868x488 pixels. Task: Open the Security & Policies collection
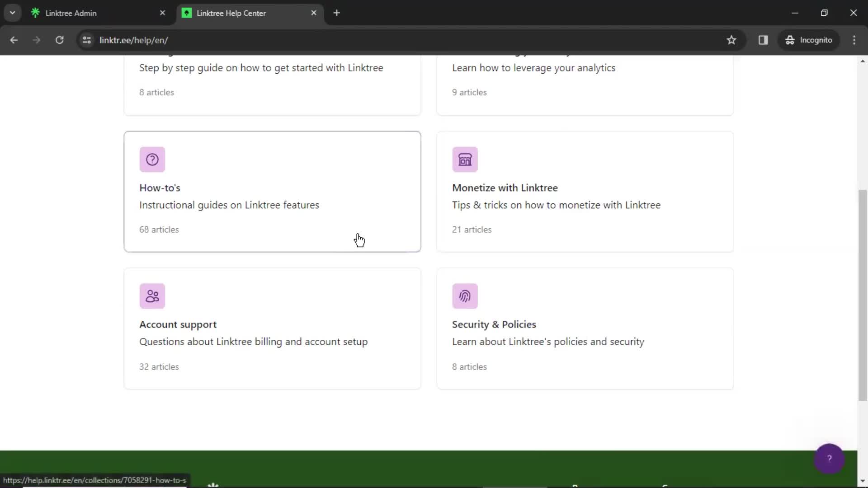coord(494,324)
